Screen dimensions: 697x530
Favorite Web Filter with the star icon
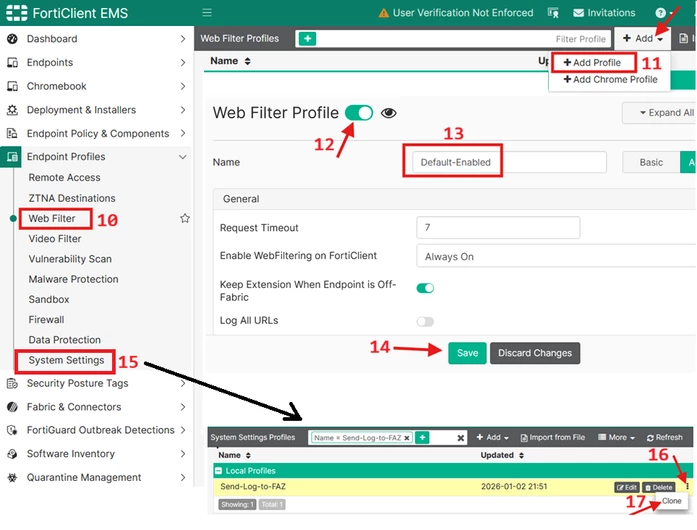[185, 218]
